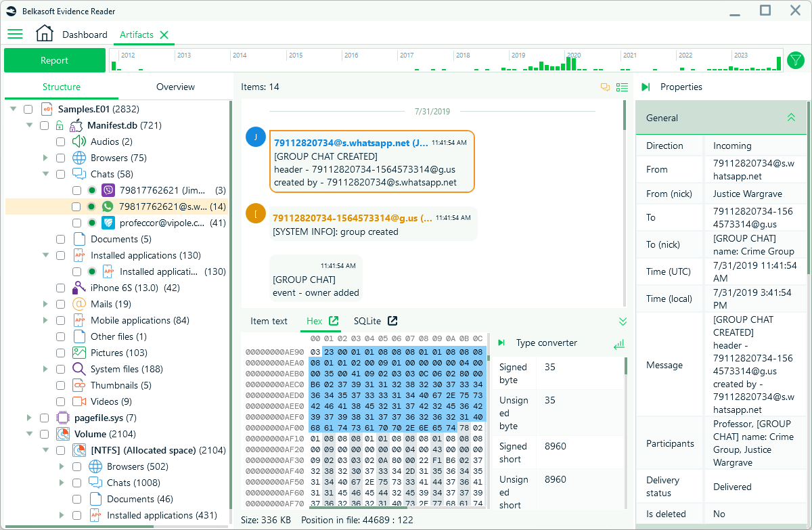Image resolution: width=812 pixels, height=530 pixels.
Task: Click the green Report button
Action: (54, 60)
